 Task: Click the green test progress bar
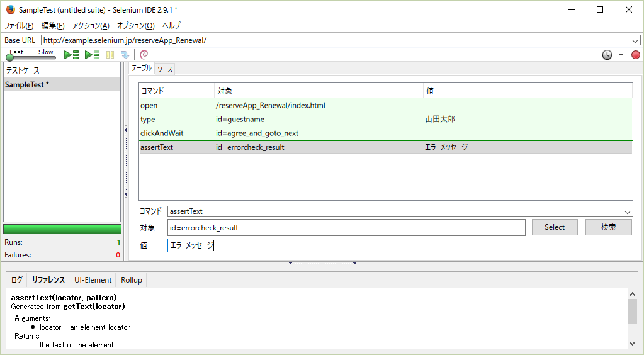[62, 229]
